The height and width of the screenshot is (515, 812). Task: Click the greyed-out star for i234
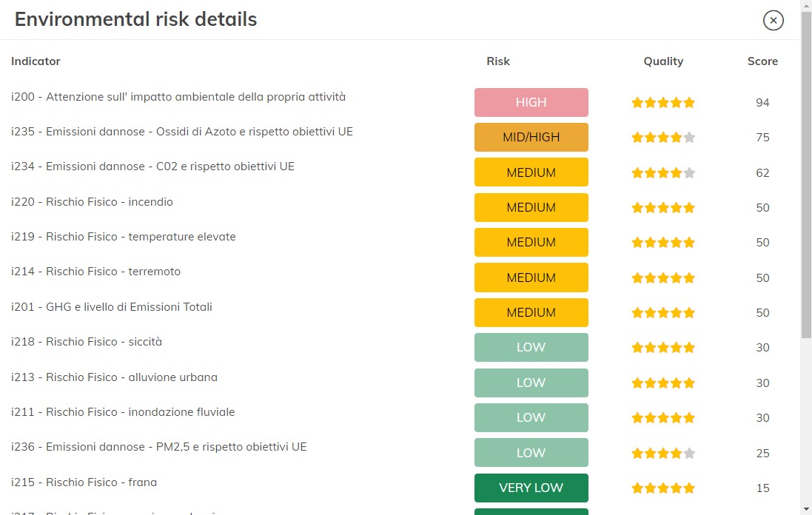click(690, 172)
